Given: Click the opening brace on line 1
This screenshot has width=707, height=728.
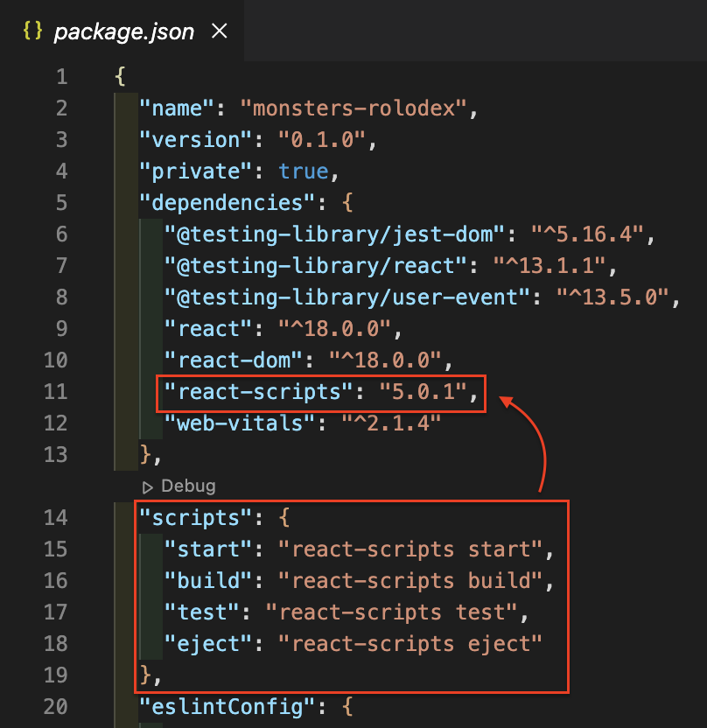Looking at the screenshot, I should [120, 77].
